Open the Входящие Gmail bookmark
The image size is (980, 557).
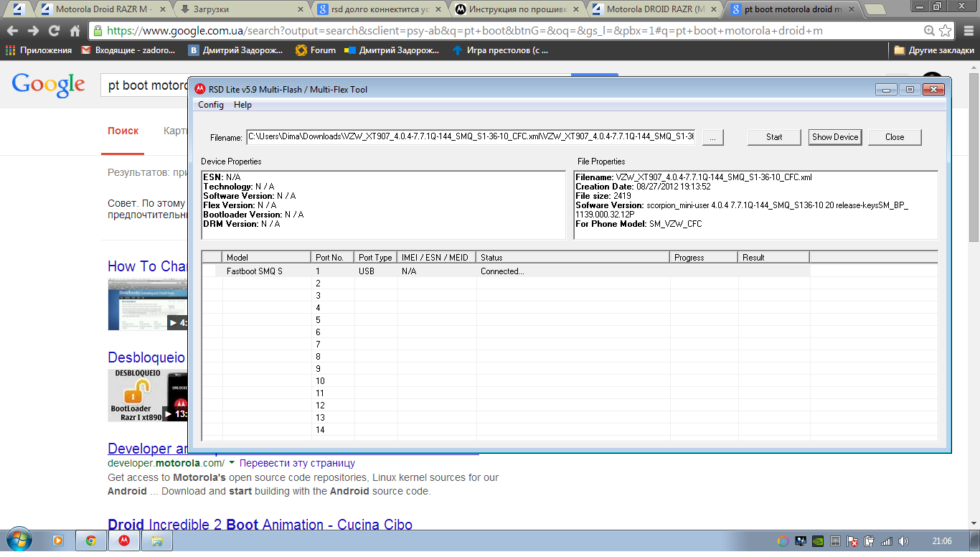click(x=128, y=50)
